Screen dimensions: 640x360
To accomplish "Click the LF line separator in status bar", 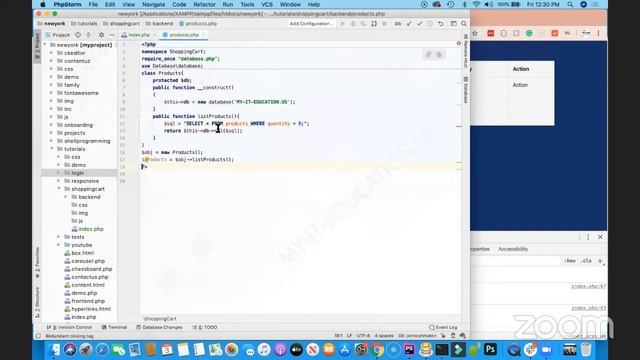I will point(349,336).
